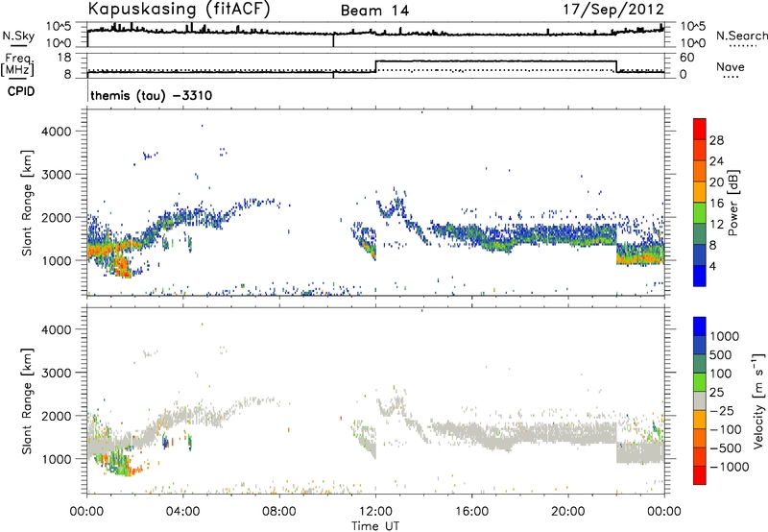Click the date '17/Sep/2012'
The image size is (768, 532).
613,9
